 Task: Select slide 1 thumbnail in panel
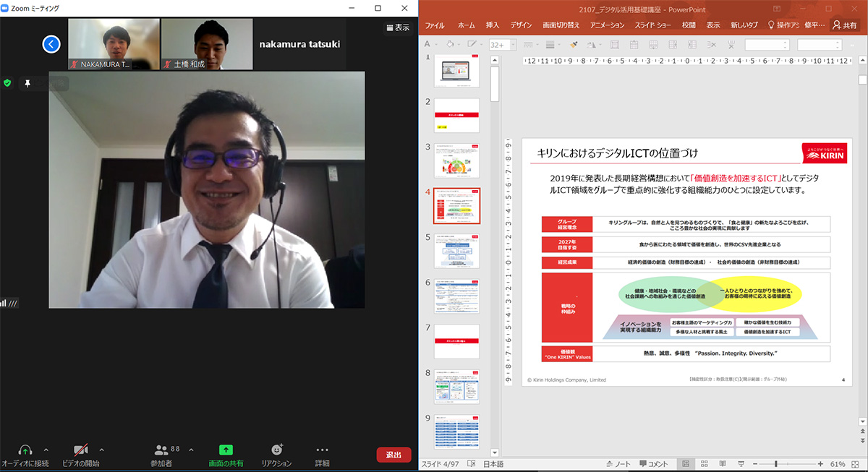pos(456,71)
